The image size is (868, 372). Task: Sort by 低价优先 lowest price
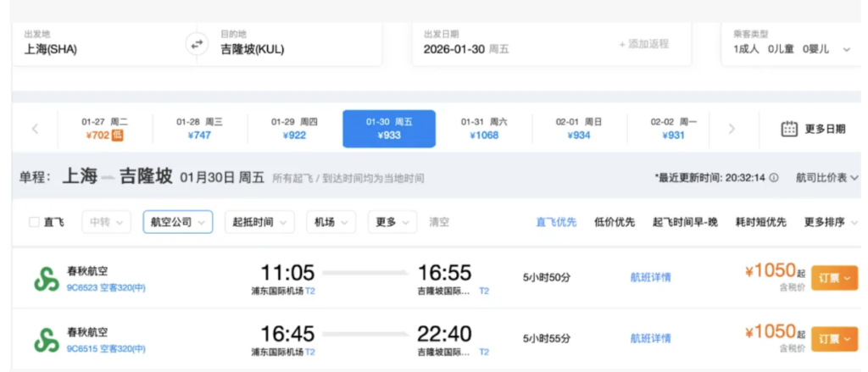coord(615,222)
